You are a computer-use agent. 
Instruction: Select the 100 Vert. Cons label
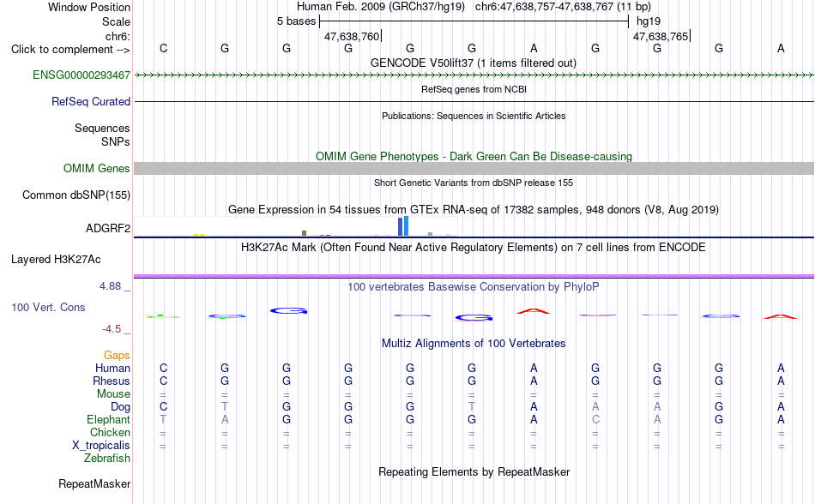point(48,307)
